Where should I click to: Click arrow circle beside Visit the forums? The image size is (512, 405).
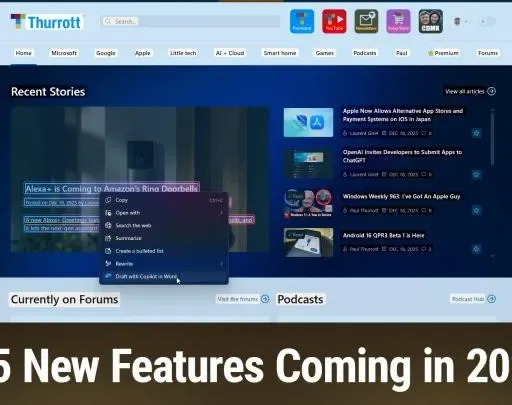tap(265, 299)
